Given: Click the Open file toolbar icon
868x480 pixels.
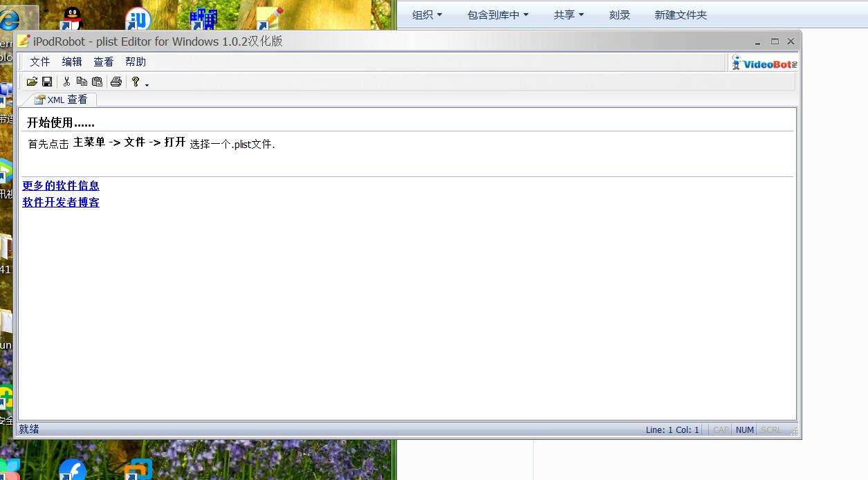Looking at the screenshot, I should tap(32, 82).
